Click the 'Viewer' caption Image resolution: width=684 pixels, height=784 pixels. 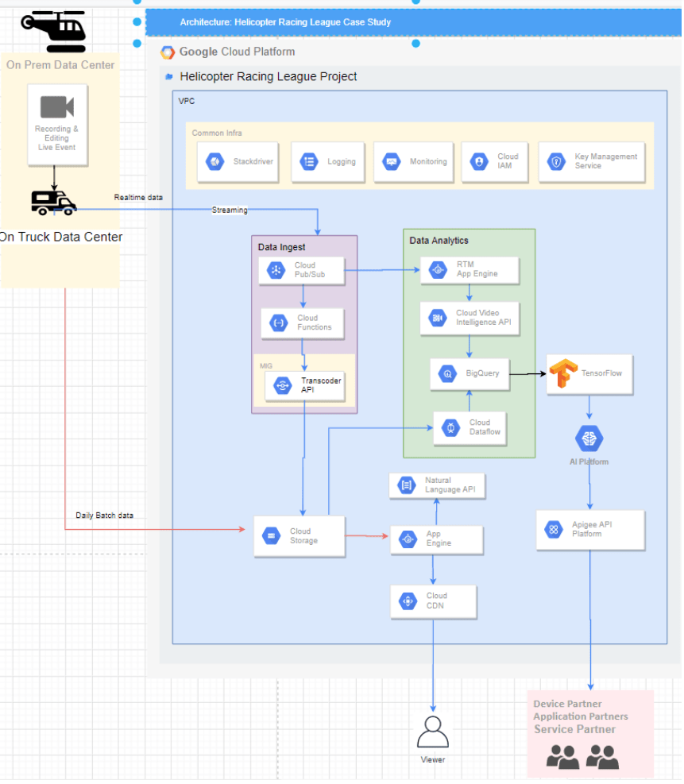click(x=433, y=760)
